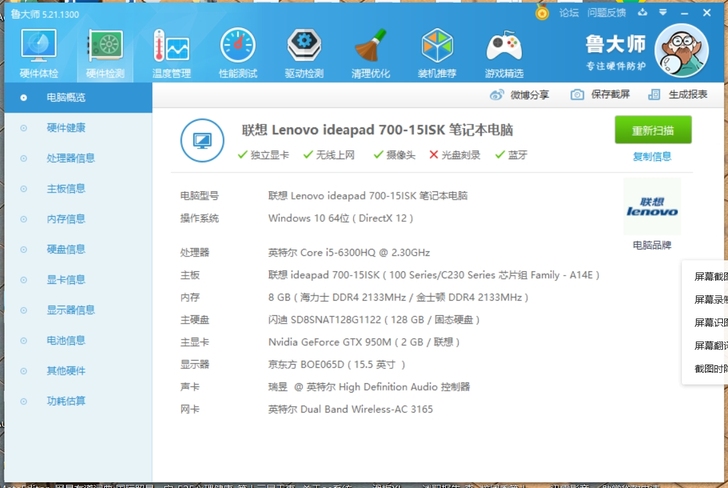
Task: Click the Windows 10 64位 operating system value
Action: [341, 218]
